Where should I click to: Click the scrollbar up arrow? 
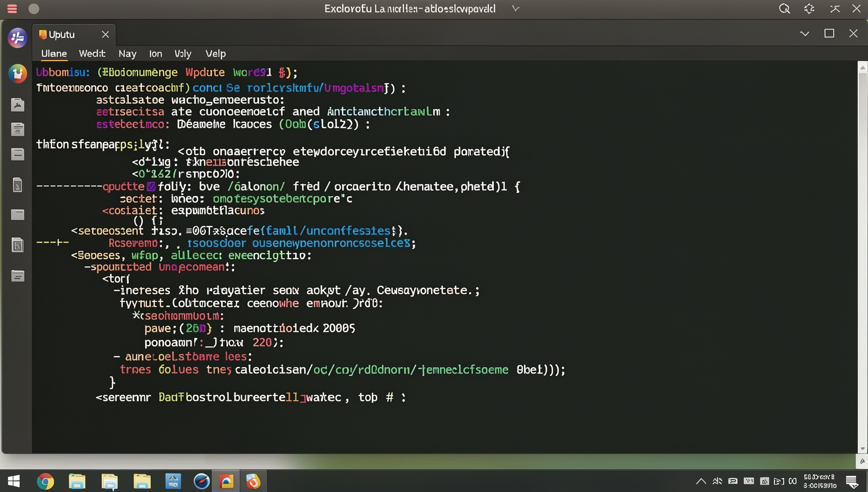point(863,67)
